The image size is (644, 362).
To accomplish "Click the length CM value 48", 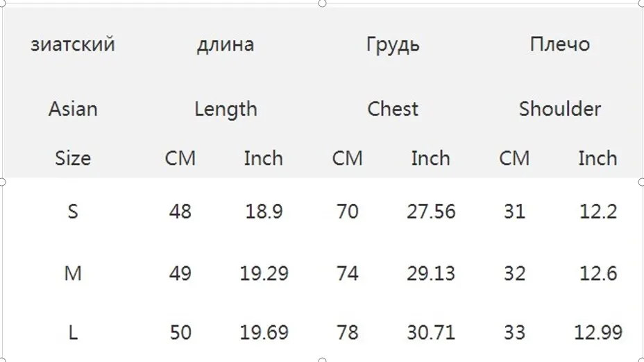I will (180, 212).
